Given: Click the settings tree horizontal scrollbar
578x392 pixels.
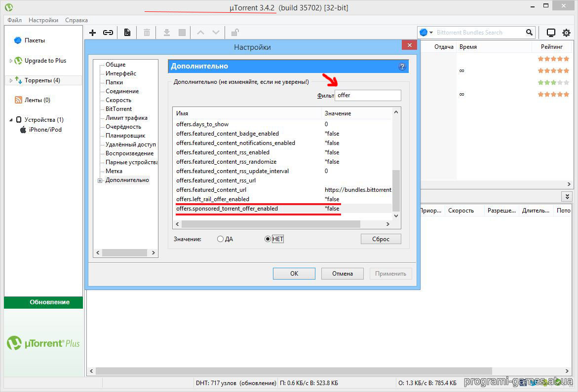Looking at the screenshot, I should (x=124, y=252).
